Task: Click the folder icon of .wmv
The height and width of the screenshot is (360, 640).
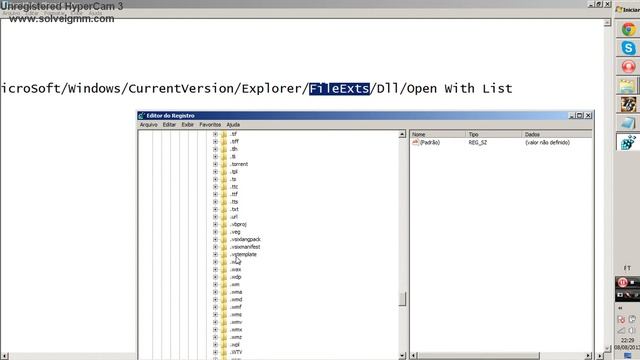Action: (x=224, y=322)
